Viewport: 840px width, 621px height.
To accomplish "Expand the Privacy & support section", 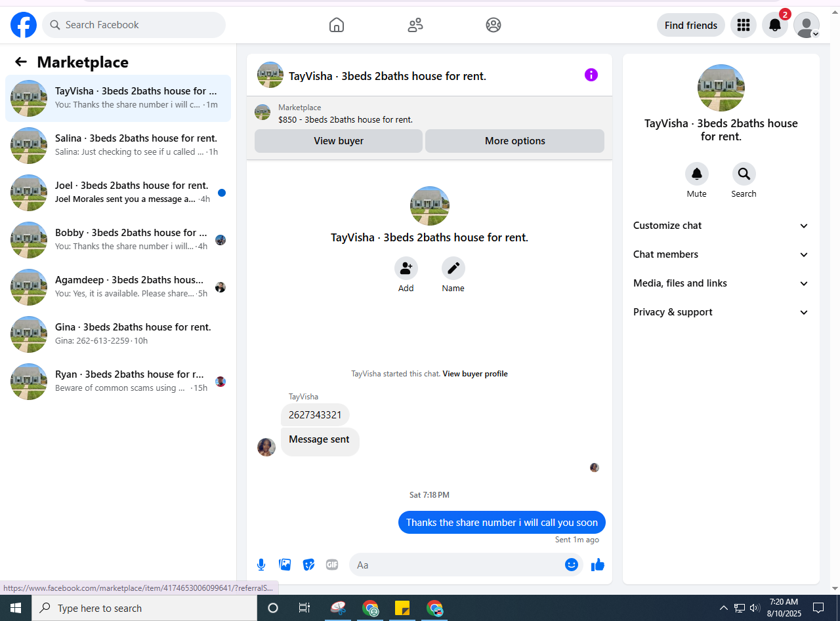I will click(x=721, y=312).
